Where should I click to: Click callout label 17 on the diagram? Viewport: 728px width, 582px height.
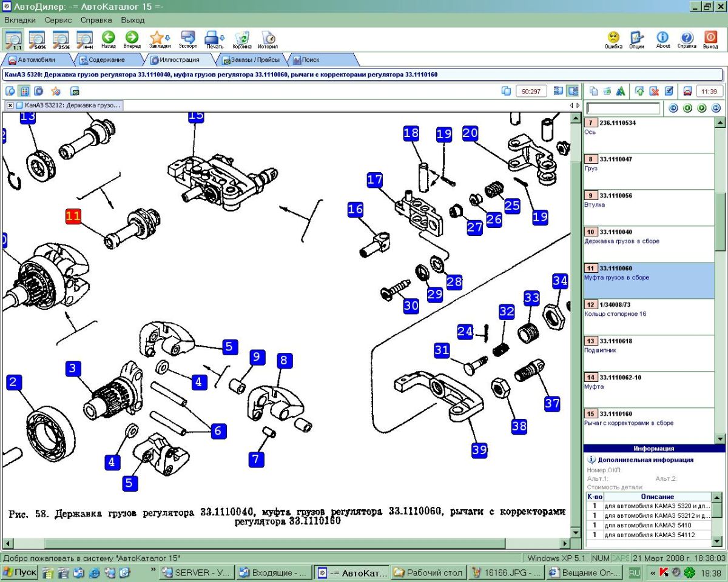pos(375,180)
